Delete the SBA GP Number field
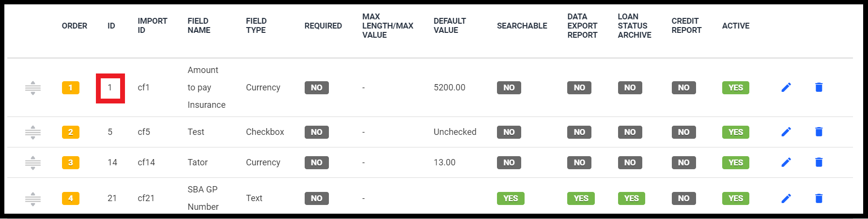Image resolution: width=868 pixels, height=219 pixels. (819, 198)
